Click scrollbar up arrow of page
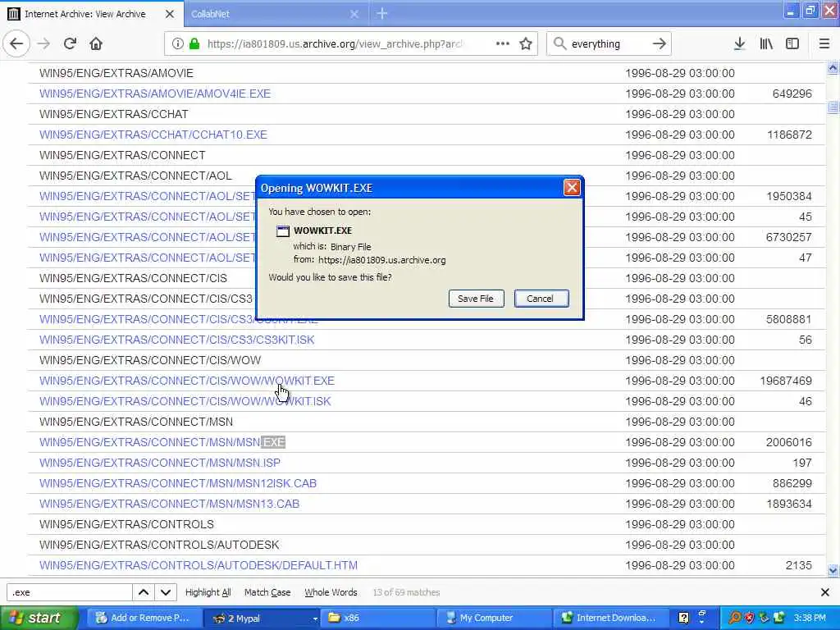Screen dimensions: 840x630 point(833,68)
